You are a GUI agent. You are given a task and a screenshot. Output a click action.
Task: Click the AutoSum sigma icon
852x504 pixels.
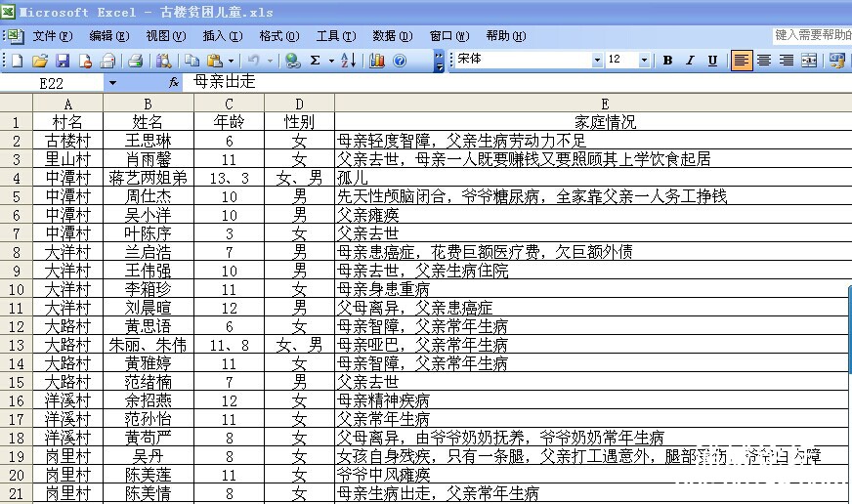tap(315, 61)
